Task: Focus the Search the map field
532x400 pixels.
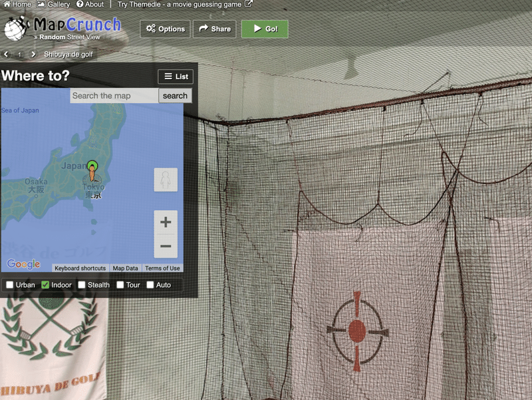Action: click(x=114, y=96)
